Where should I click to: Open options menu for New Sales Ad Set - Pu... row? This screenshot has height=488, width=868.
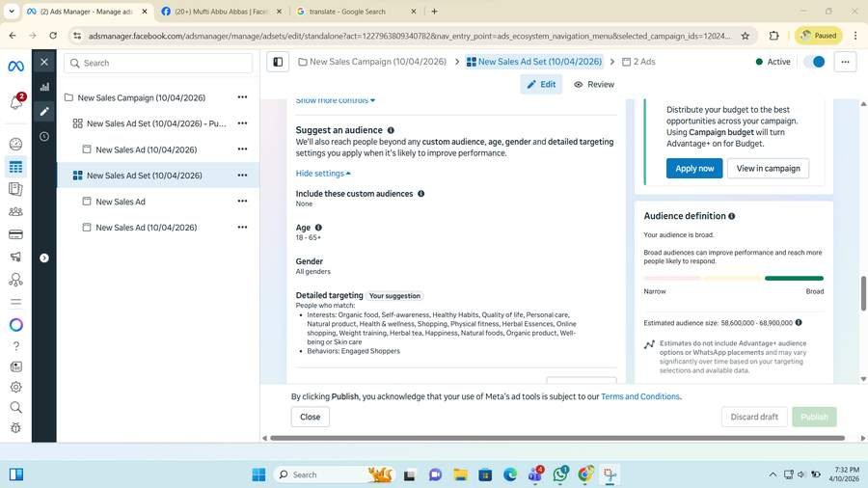242,123
